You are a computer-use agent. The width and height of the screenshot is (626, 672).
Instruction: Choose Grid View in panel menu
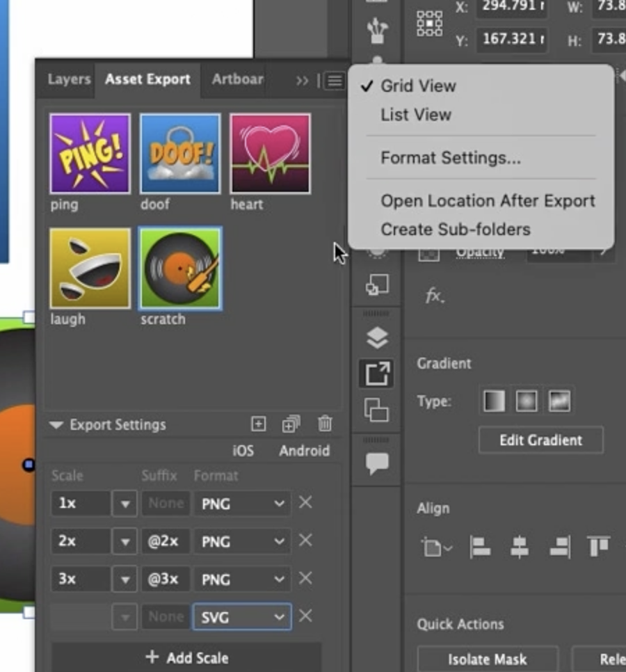point(418,86)
